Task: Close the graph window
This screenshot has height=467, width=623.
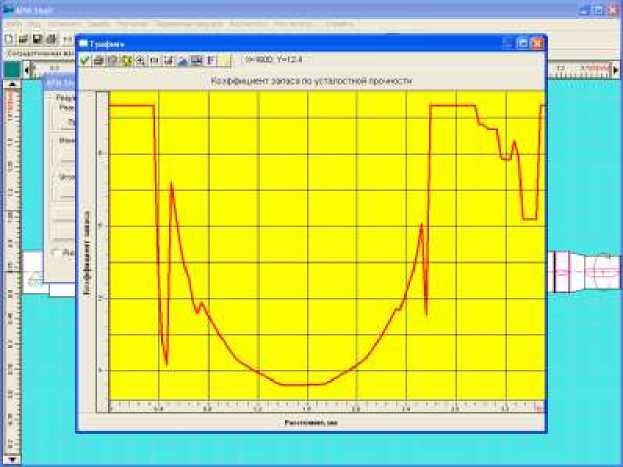Action: click(x=537, y=44)
